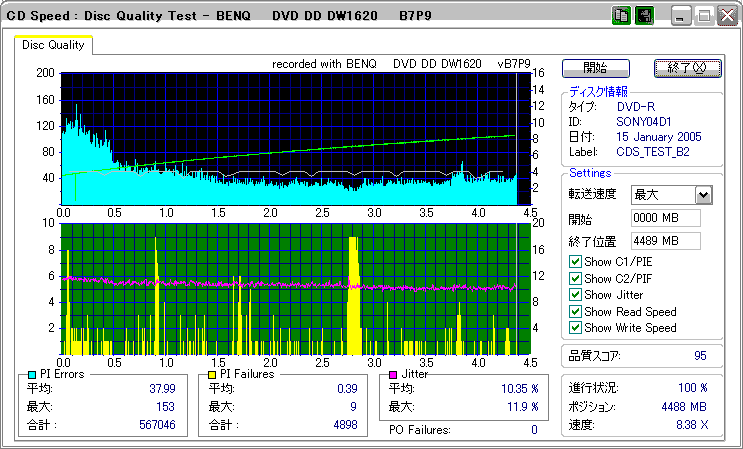
Task: Click the date value 15 January 2005
Action: click(659, 137)
